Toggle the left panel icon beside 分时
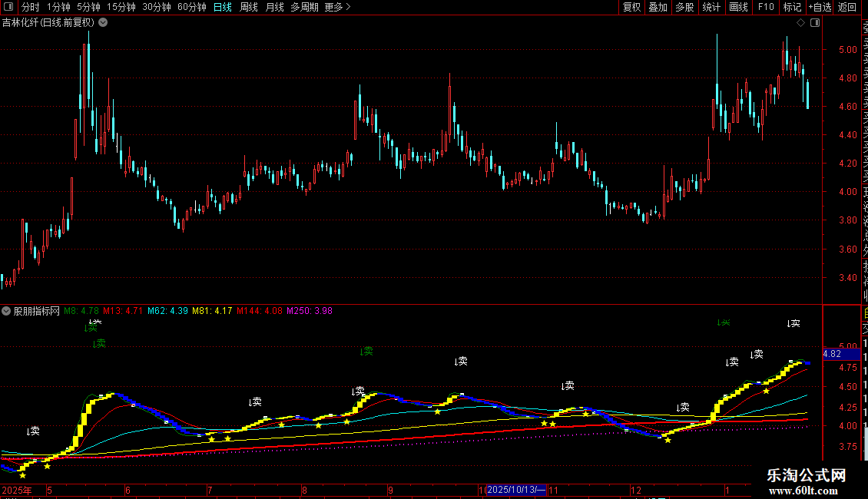The width and height of the screenshot is (868, 499). (8, 7)
